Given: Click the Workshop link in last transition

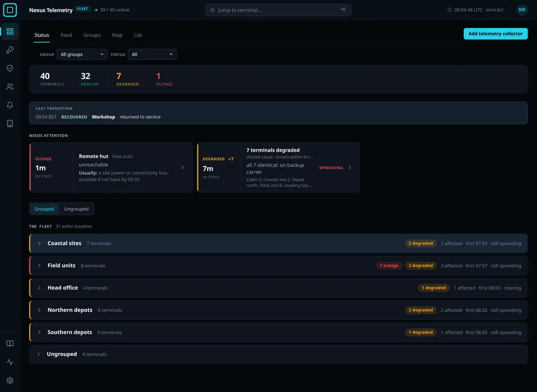Looking at the screenshot, I should (103, 117).
